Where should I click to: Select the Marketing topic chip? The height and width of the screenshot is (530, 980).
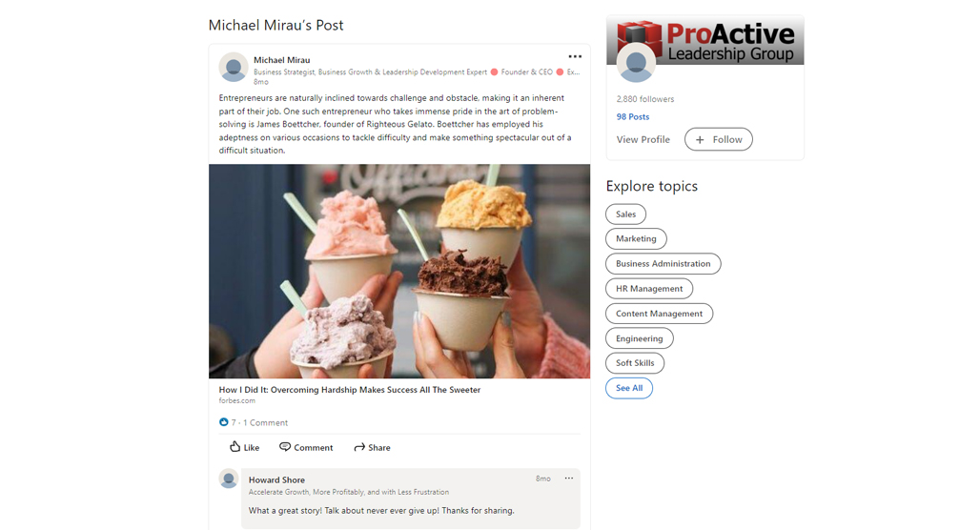tap(636, 238)
